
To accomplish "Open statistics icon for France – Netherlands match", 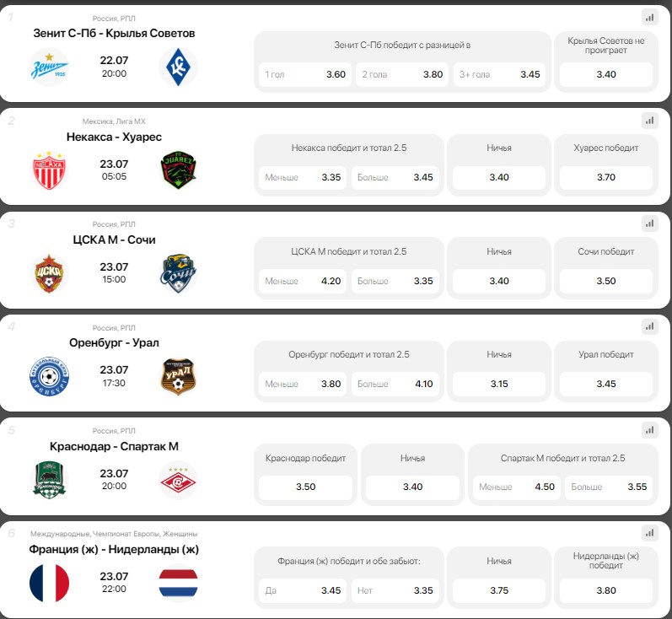I will [x=648, y=533].
